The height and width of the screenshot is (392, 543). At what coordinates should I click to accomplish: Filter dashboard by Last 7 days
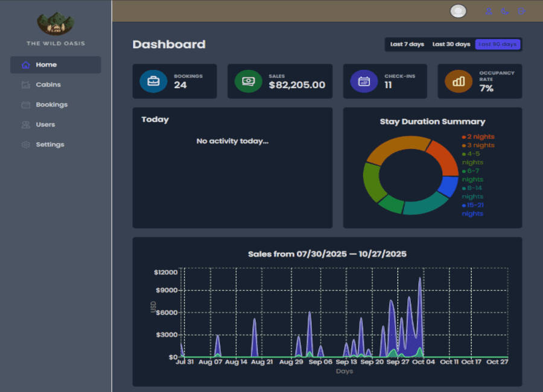(x=407, y=45)
